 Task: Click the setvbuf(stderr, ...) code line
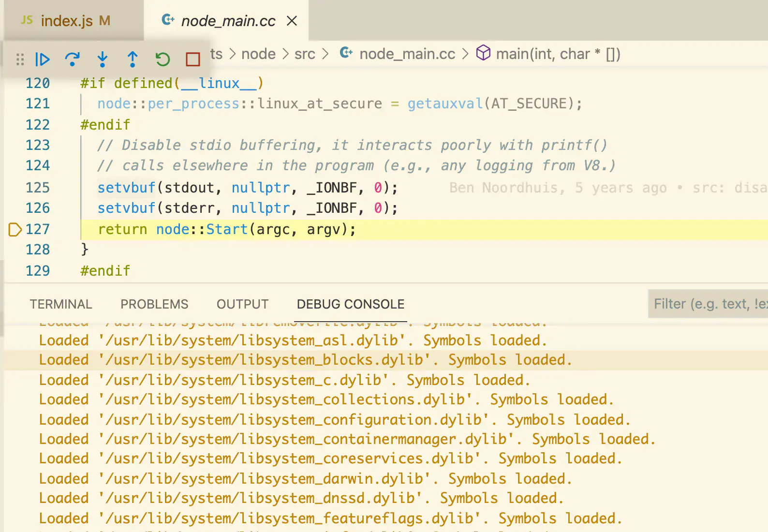(248, 208)
